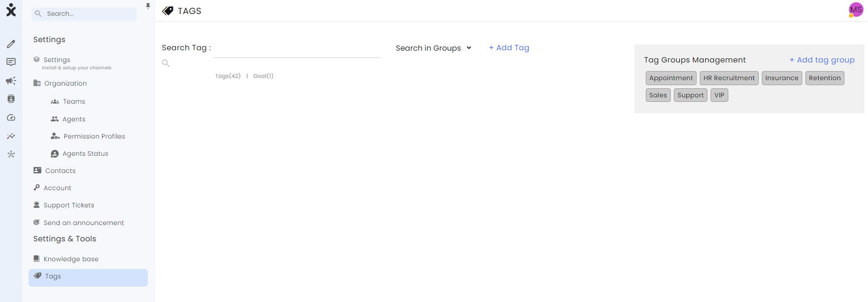Open the analytics graph icon in the rail

point(11,136)
